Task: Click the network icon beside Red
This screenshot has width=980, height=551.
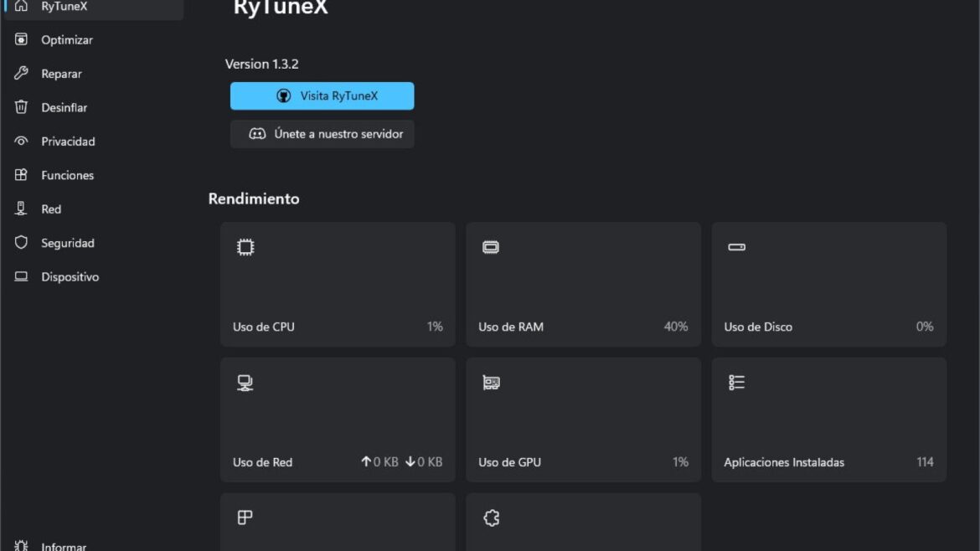Action: 21,208
